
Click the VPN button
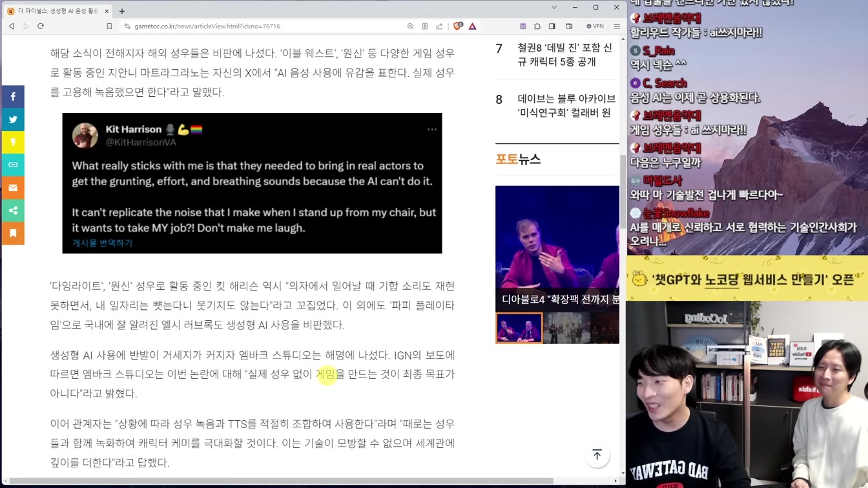coord(595,26)
